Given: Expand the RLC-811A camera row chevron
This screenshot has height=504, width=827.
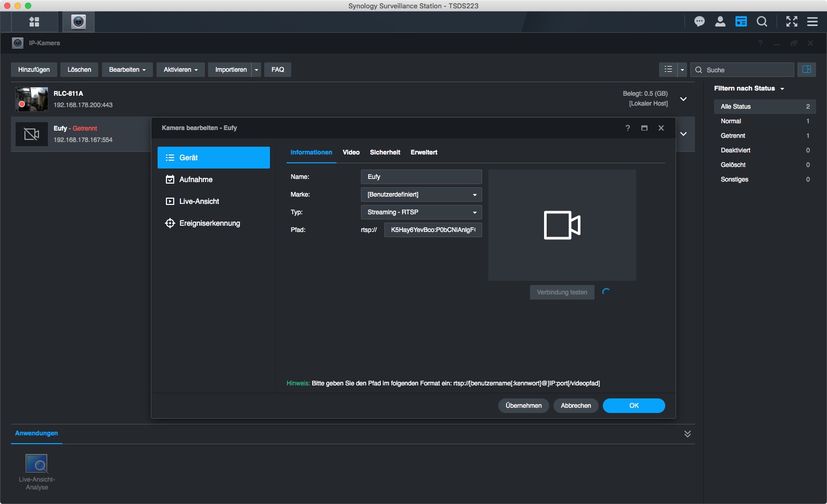Looking at the screenshot, I should coord(683,99).
